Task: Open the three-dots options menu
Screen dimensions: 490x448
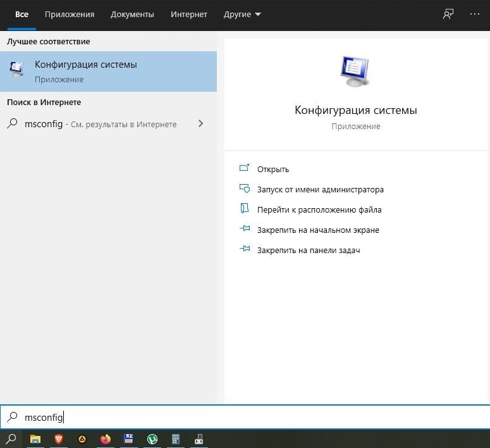Action: click(474, 14)
